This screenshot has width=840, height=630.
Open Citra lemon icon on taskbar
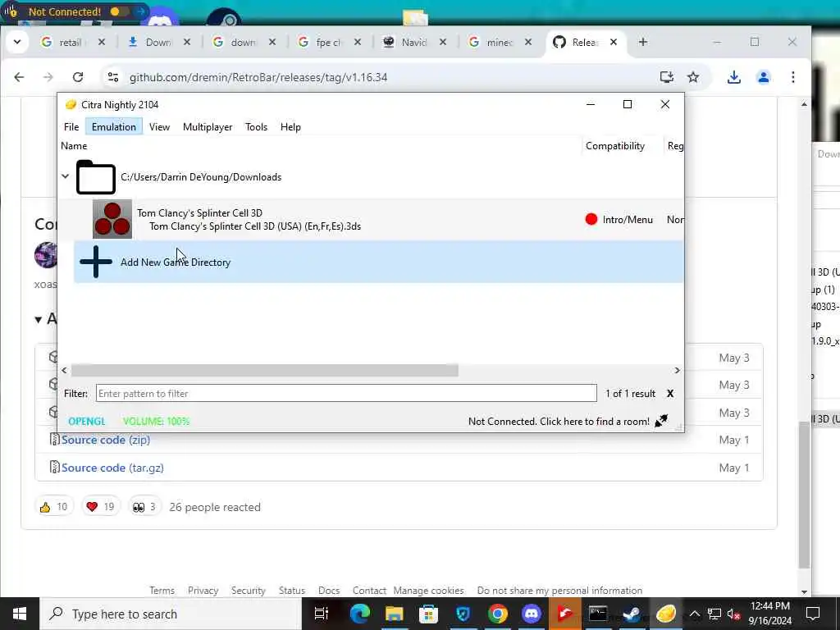pyautogui.click(x=666, y=614)
